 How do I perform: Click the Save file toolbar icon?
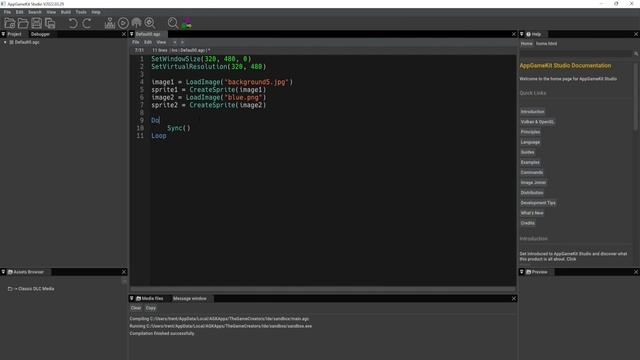(36, 23)
